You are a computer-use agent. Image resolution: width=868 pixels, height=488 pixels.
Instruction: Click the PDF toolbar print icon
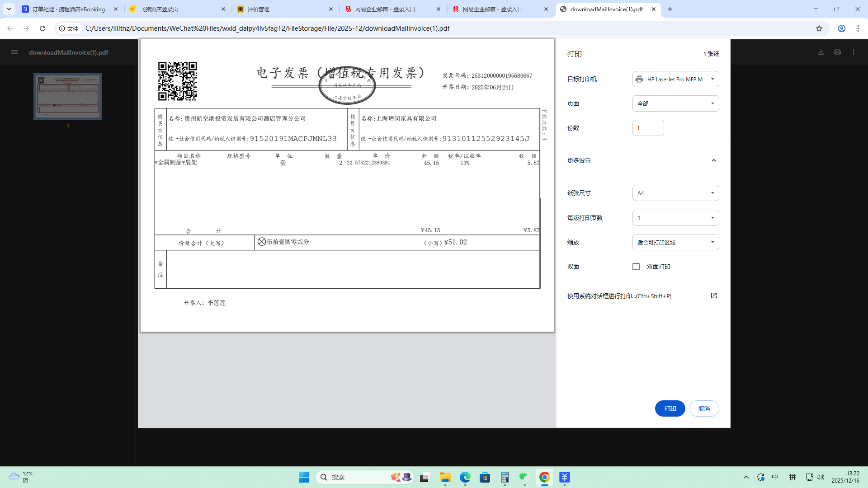pyautogui.click(x=837, y=52)
